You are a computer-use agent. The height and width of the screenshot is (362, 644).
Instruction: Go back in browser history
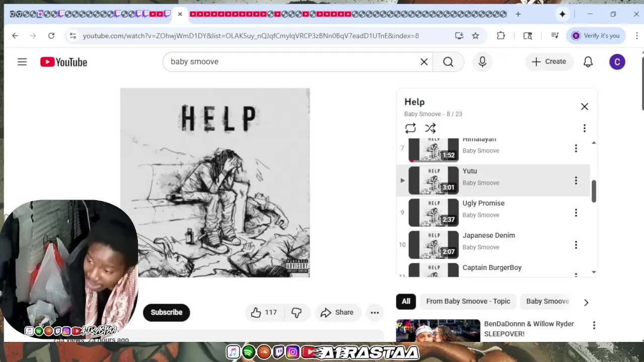pos(15,36)
